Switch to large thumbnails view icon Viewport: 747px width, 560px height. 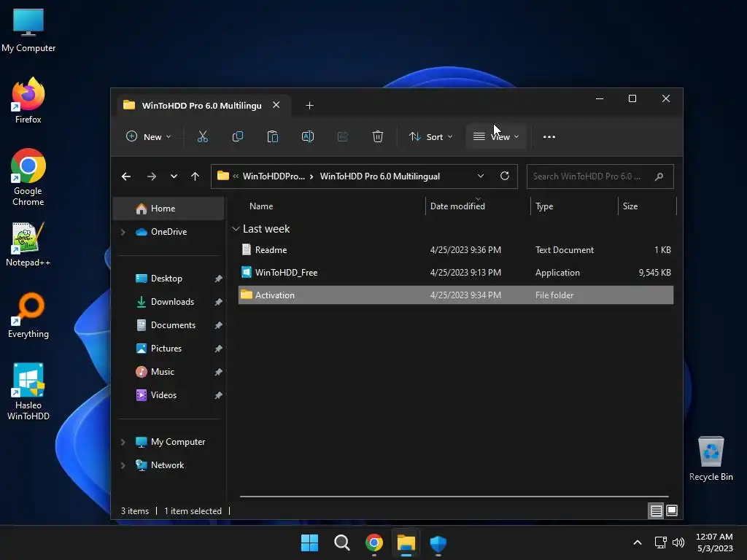coord(672,511)
